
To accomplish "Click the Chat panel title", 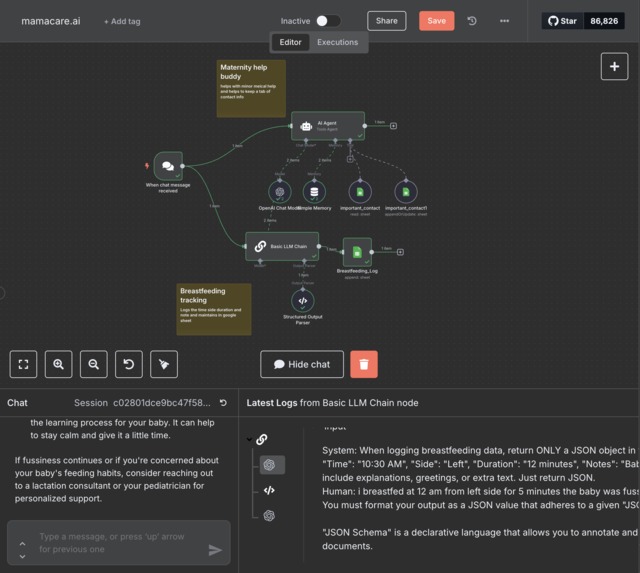I will [17, 403].
